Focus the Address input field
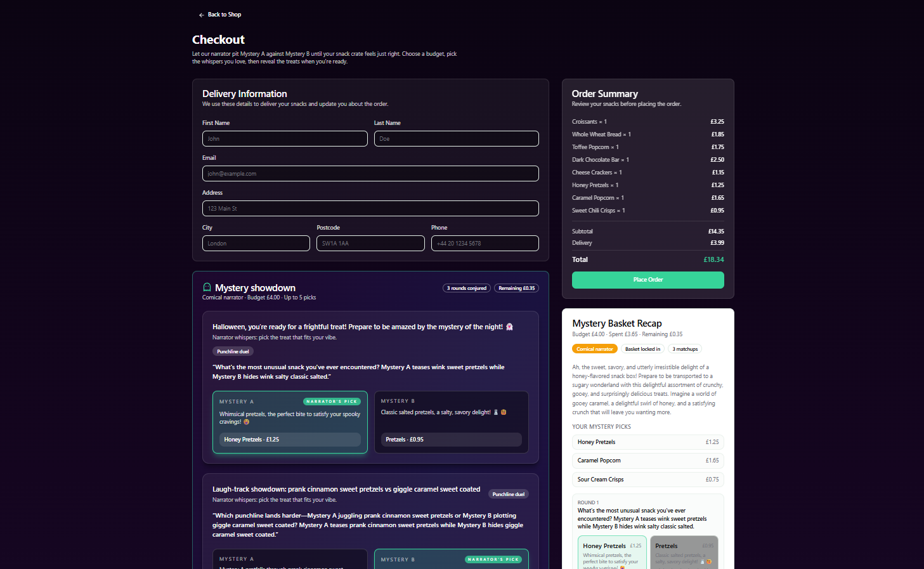 click(370, 209)
